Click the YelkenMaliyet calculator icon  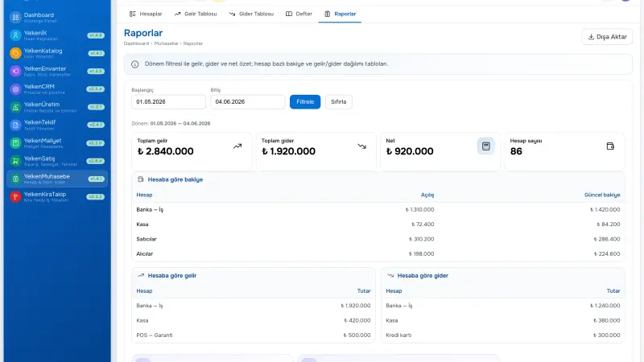click(15, 143)
